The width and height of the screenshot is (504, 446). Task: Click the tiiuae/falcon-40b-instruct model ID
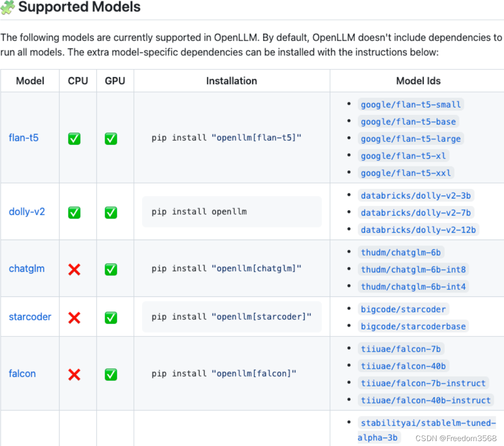(x=425, y=401)
